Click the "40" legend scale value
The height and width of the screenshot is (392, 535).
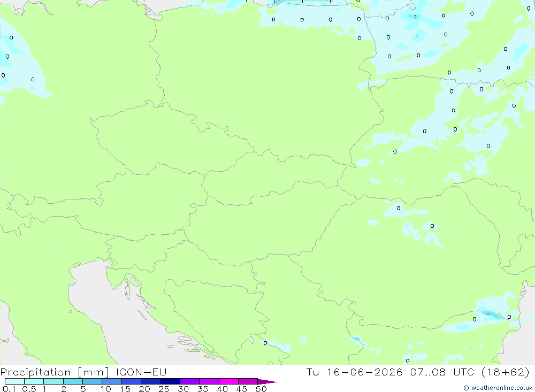click(222, 389)
